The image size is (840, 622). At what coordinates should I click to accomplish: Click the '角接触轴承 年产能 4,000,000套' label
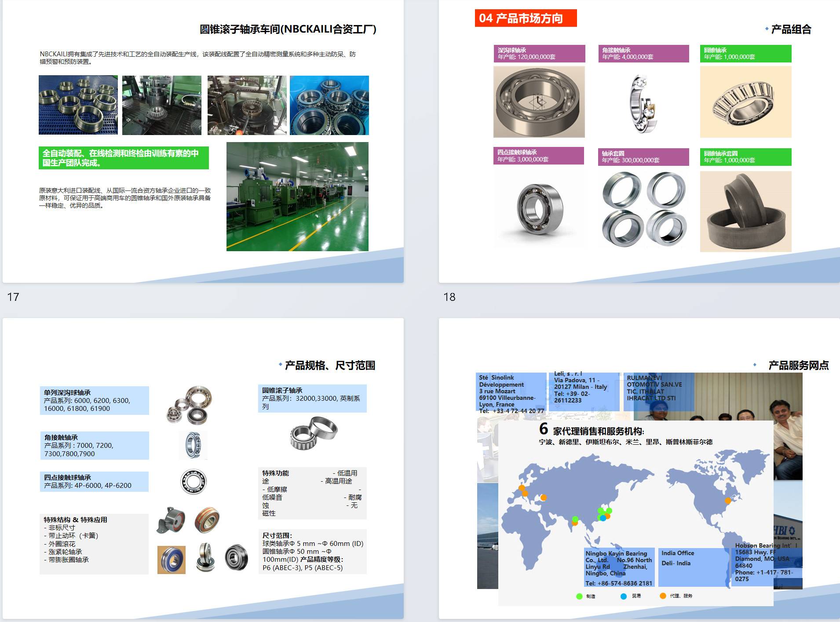coord(643,54)
